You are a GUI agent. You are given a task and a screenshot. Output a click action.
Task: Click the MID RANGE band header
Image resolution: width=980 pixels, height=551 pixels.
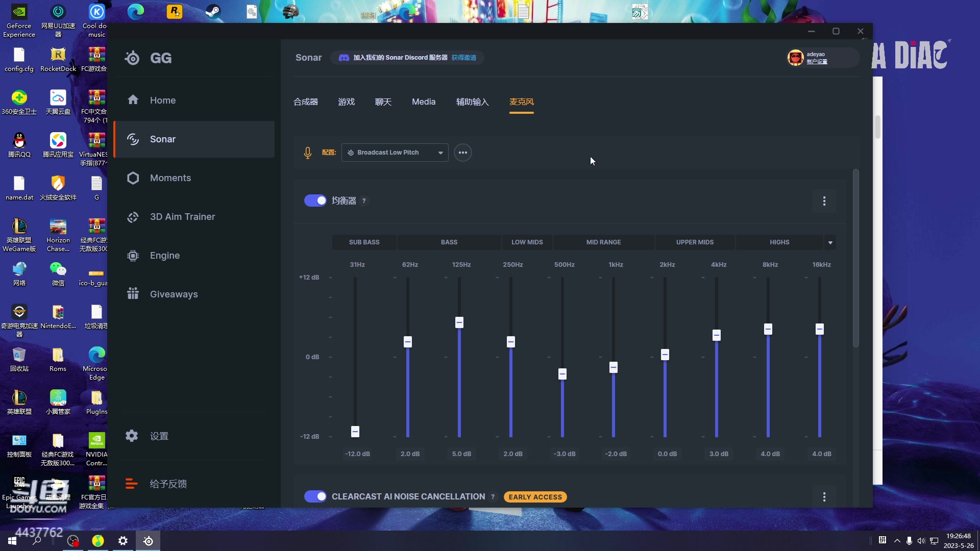click(x=604, y=242)
